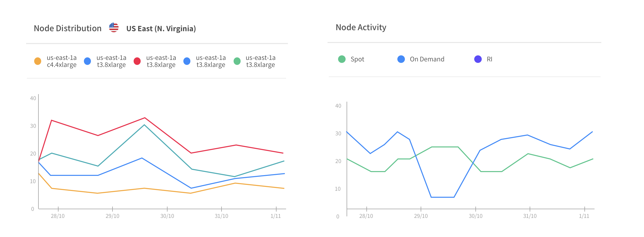Select the On Demand legend label text
This screenshot has height=237, width=644.
click(427, 59)
